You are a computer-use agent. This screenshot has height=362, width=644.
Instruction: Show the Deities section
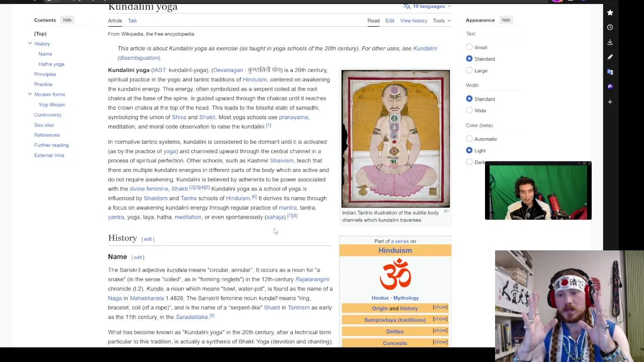(440, 330)
